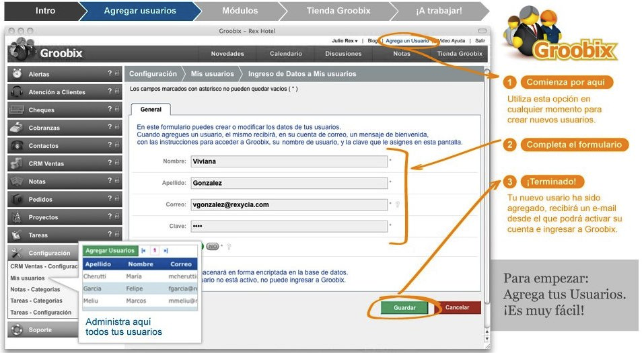Click the Soporte lifebuoy icon
Viewport: 644px width, 353px height.
(x=17, y=329)
